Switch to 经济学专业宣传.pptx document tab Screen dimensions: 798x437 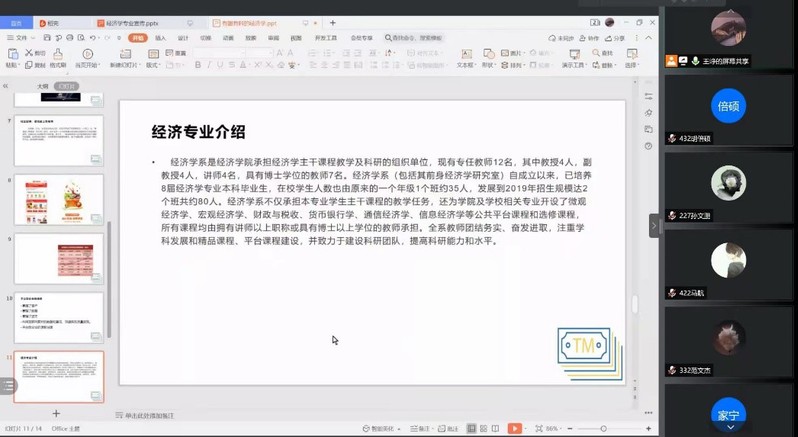(130, 23)
